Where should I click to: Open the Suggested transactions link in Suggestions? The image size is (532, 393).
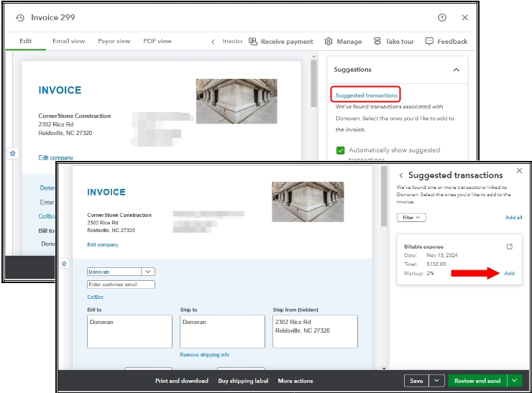(366, 96)
